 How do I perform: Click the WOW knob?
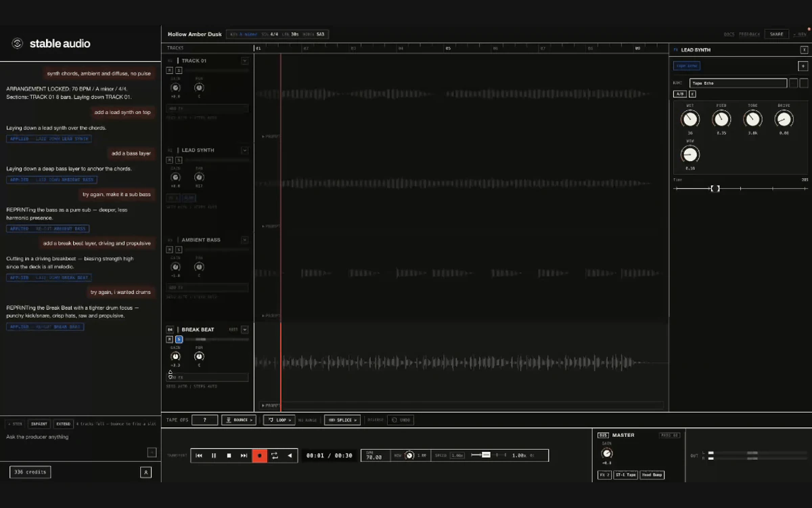pyautogui.click(x=690, y=154)
